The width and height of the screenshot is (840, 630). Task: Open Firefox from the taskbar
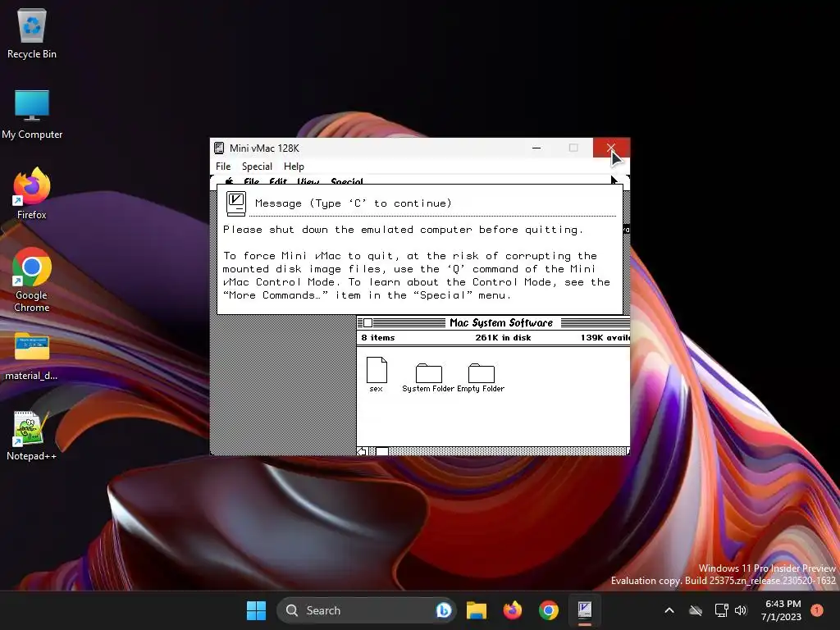513,610
